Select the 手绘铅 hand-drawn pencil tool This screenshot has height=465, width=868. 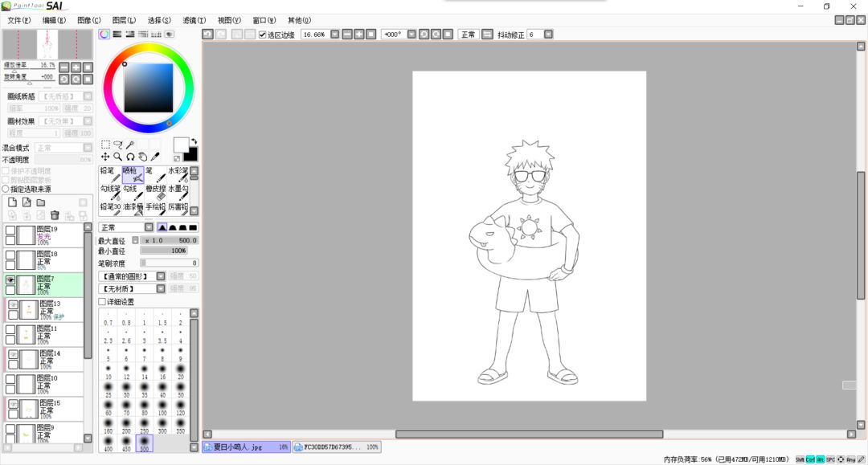156,210
